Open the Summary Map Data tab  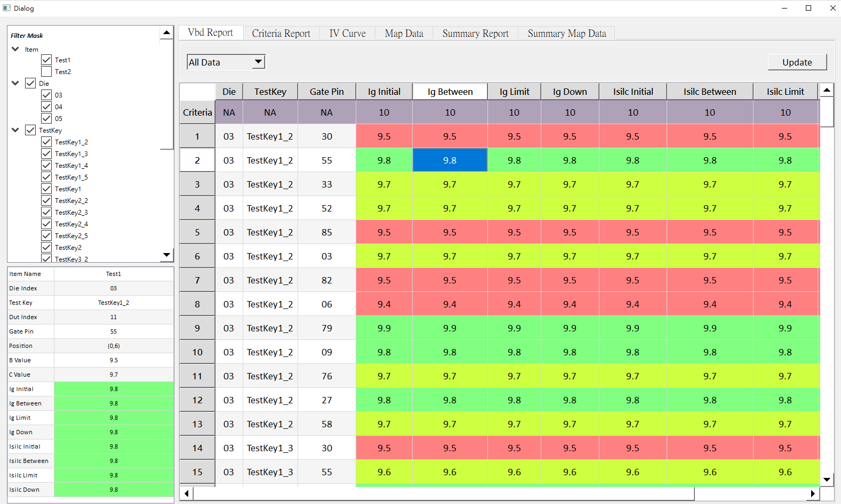pyautogui.click(x=567, y=33)
